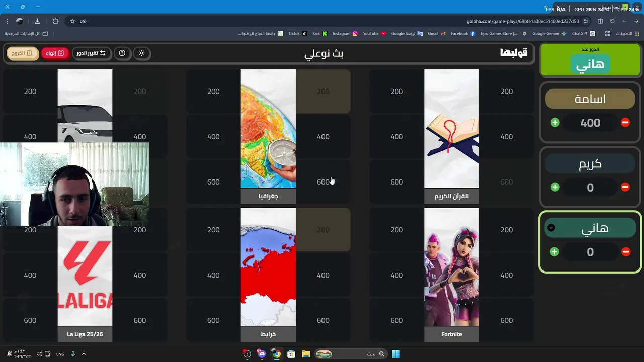
Task: Click the red إنهاء end-game button
Action: tap(55, 53)
